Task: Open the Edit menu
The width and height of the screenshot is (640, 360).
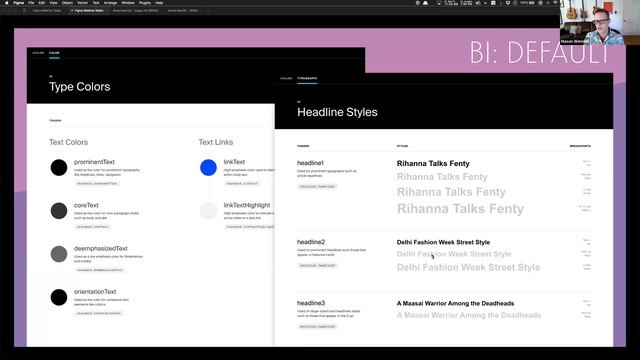Action: point(42,2)
